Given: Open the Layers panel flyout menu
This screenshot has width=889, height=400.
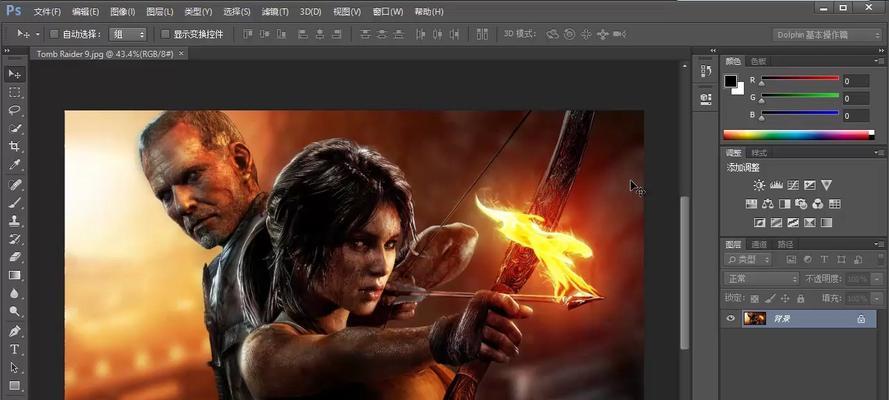Looking at the screenshot, I should 878,244.
